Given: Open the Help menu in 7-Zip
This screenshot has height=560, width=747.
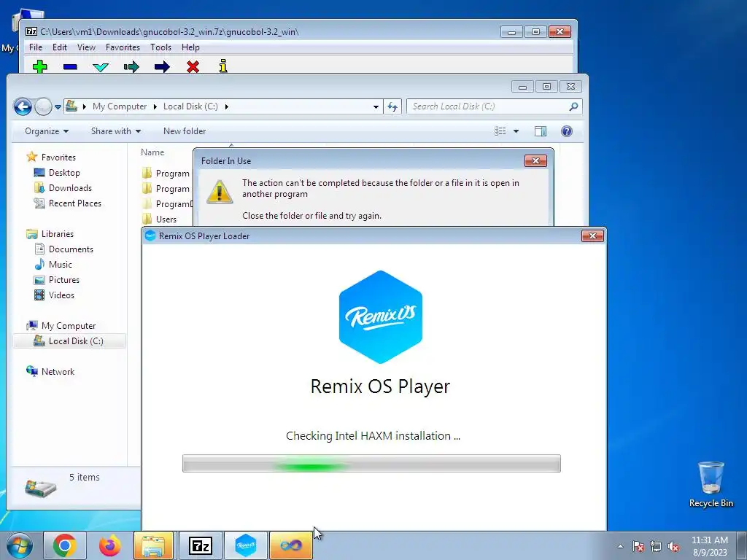Looking at the screenshot, I should tap(190, 47).
